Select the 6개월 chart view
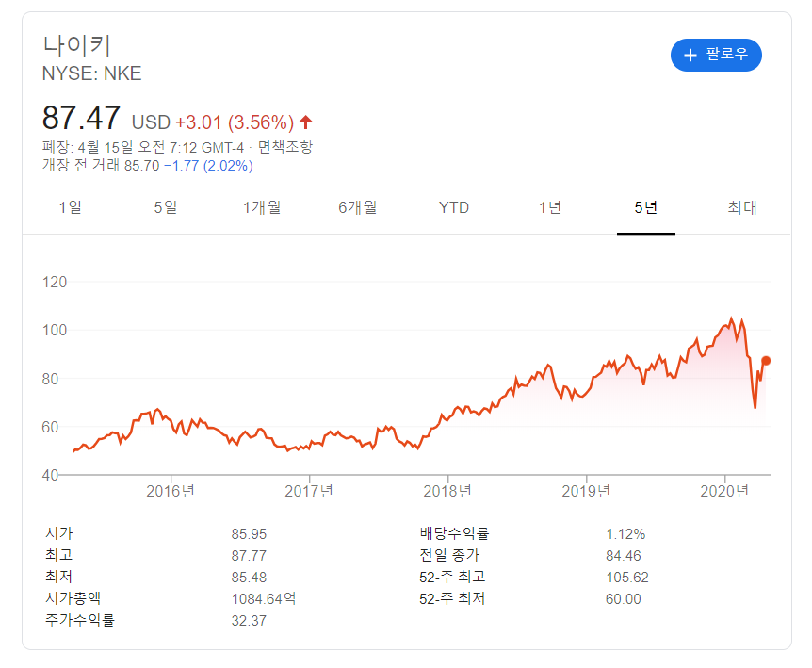The image size is (812, 668). click(x=357, y=208)
